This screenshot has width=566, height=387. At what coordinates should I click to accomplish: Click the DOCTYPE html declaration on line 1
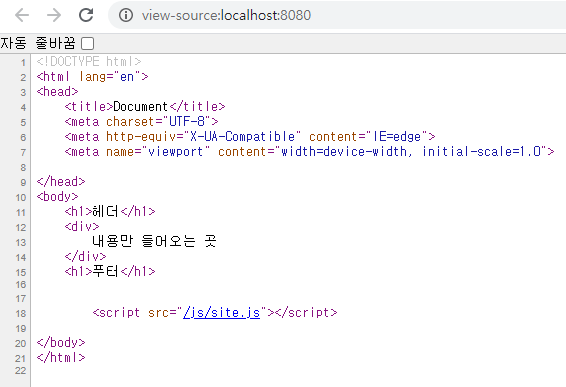coord(89,62)
